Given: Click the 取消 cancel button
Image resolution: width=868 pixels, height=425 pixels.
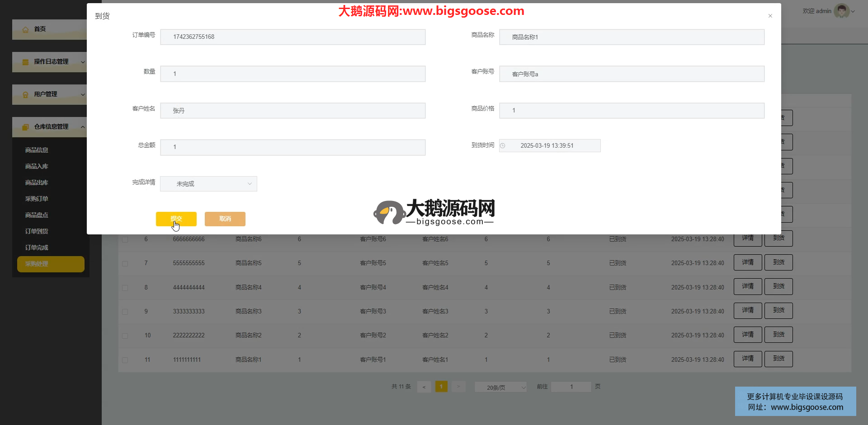Looking at the screenshot, I should tap(225, 219).
